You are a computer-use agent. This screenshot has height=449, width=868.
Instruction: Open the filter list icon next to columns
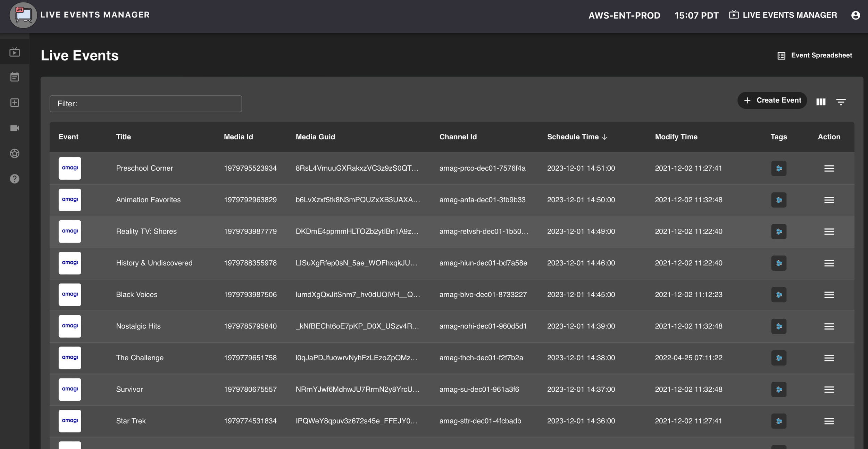[841, 102]
